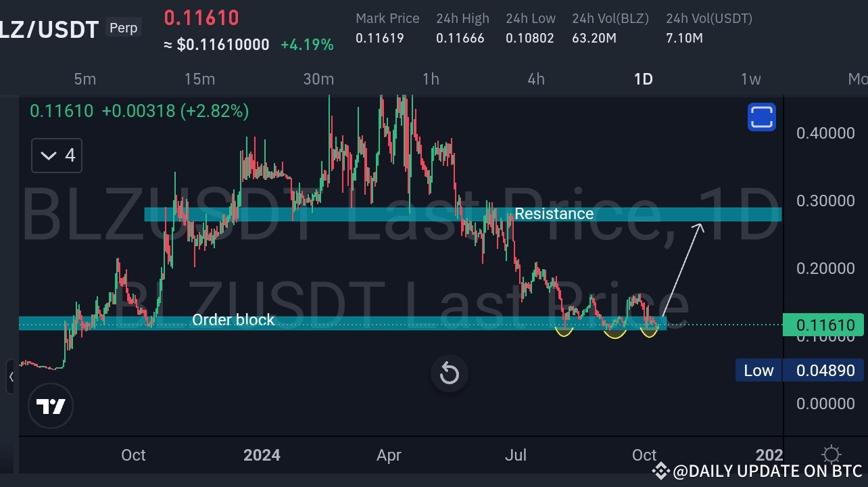Select the 1D timeframe tab
The height and width of the screenshot is (487, 868).
point(643,79)
